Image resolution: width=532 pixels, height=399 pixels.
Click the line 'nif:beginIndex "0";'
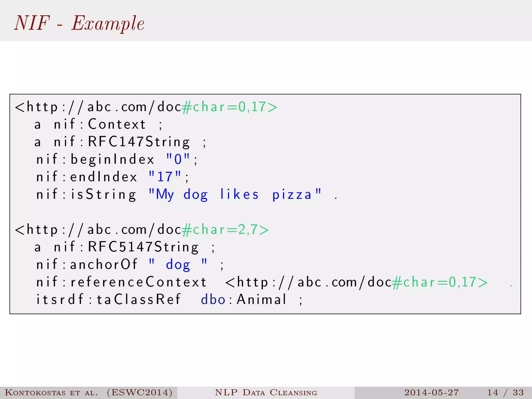[117, 159]
